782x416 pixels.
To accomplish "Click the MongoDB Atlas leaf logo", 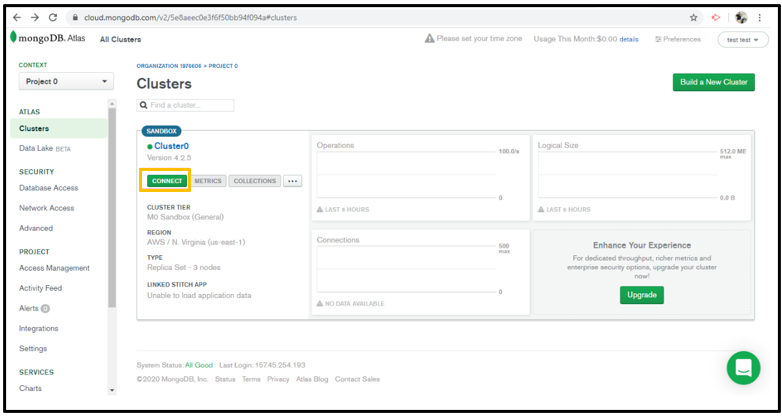I will (13, 38).
